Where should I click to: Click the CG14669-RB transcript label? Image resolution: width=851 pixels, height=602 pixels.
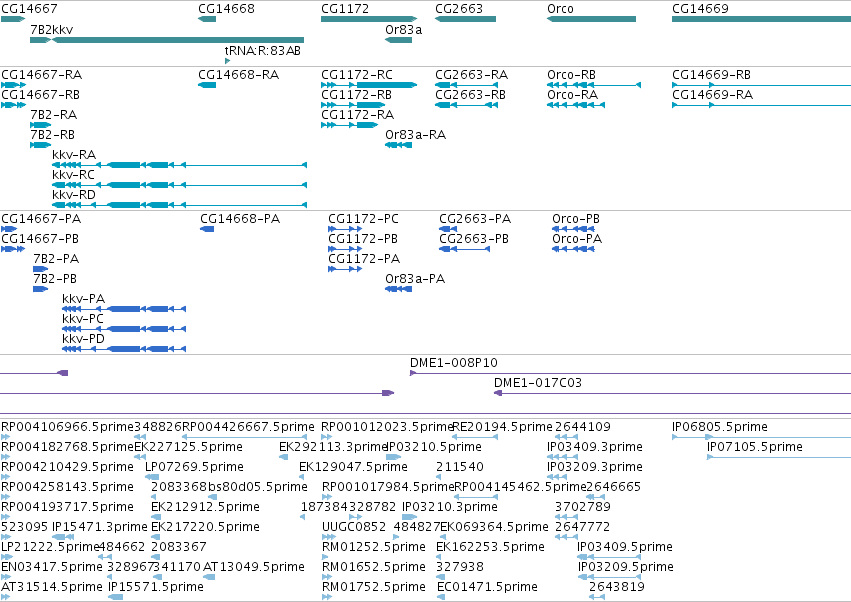click(x=712, y=74)
